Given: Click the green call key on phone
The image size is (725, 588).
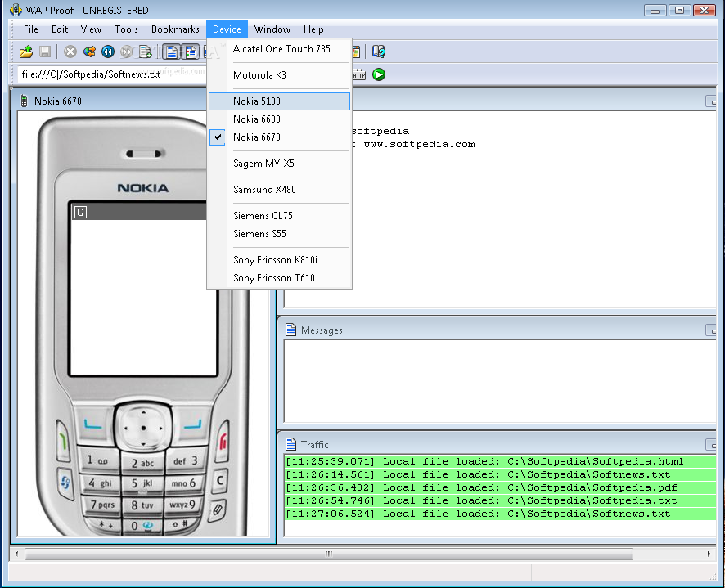Looking at the screenshot, I should pyautogui.click(x=62, y=442).
